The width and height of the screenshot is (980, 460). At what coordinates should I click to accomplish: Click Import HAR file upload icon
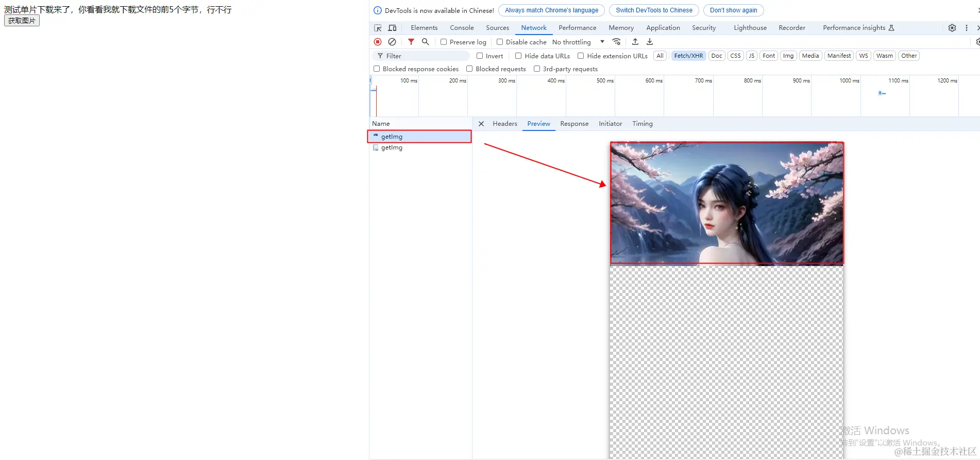(635, 42)
